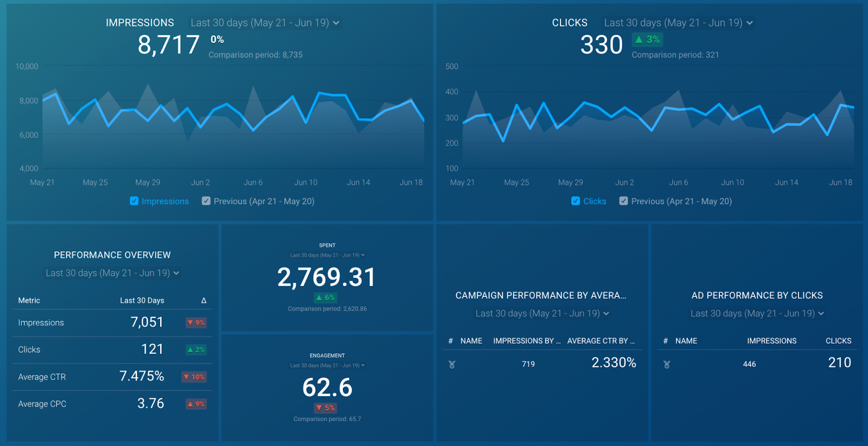Image resolution: width=868 pixels, height=446 pixels.
Task: Open the Engagement date range dropdown
Action: (x=327, y=365)
